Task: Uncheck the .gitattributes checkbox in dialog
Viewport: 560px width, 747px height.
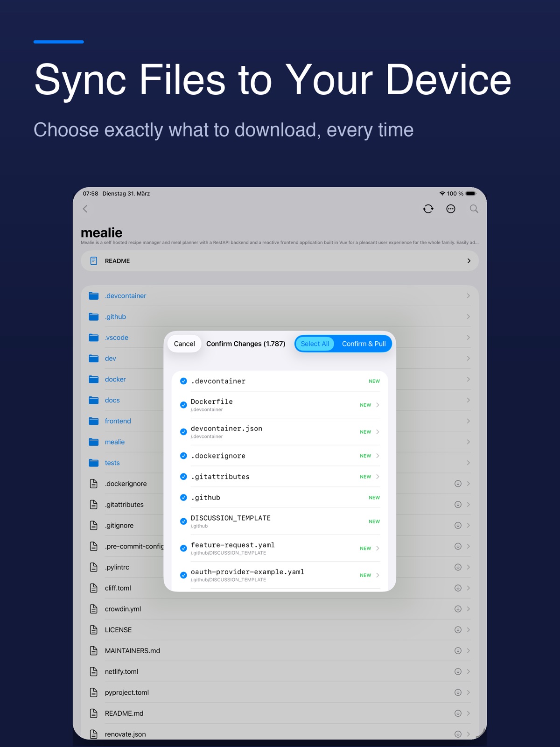Action: [183, 477]
